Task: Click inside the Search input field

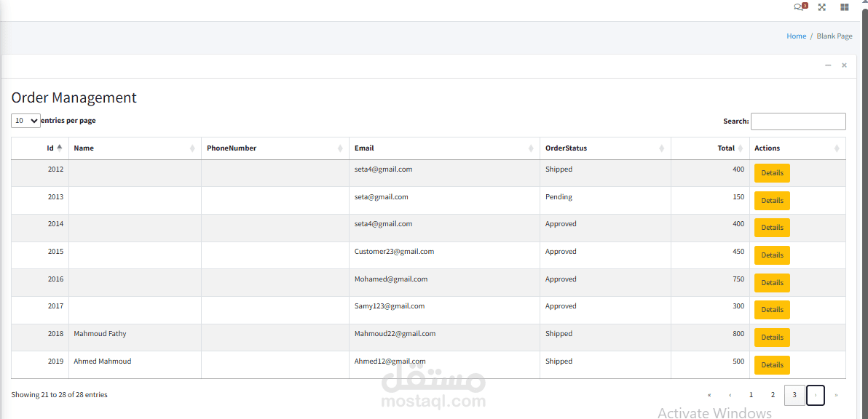Action: (x=797, y=121)
